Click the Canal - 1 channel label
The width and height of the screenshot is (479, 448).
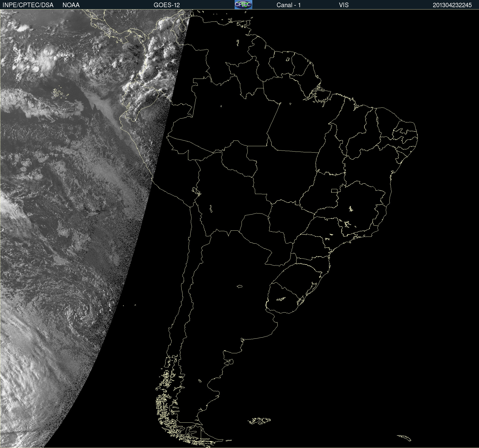289,5
